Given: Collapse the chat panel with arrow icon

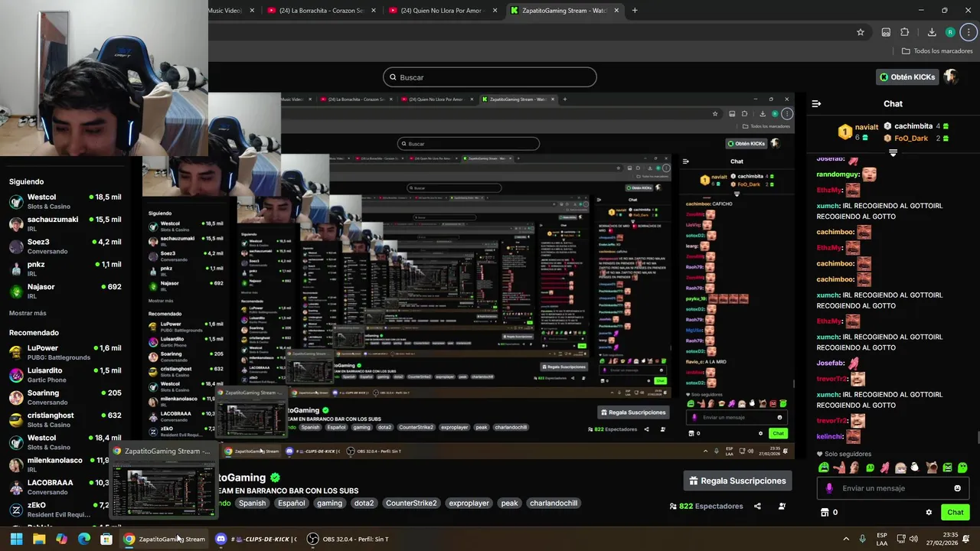Looking at the screenshot, I should 816,103.
